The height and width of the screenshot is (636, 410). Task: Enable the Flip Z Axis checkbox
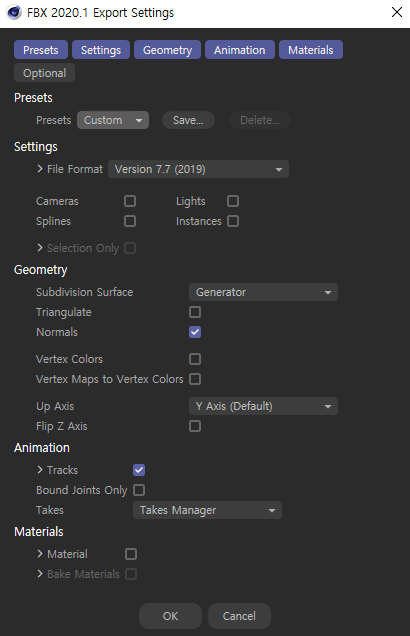(195, 426)
